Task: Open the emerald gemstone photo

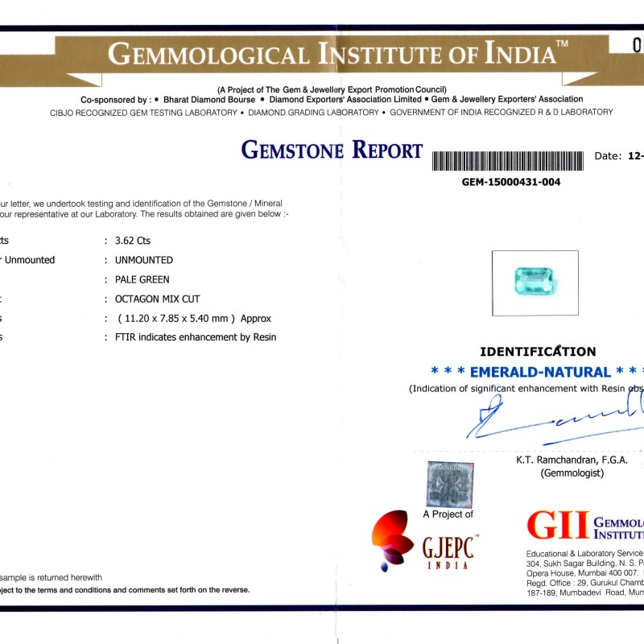Action: click(535, 283)
